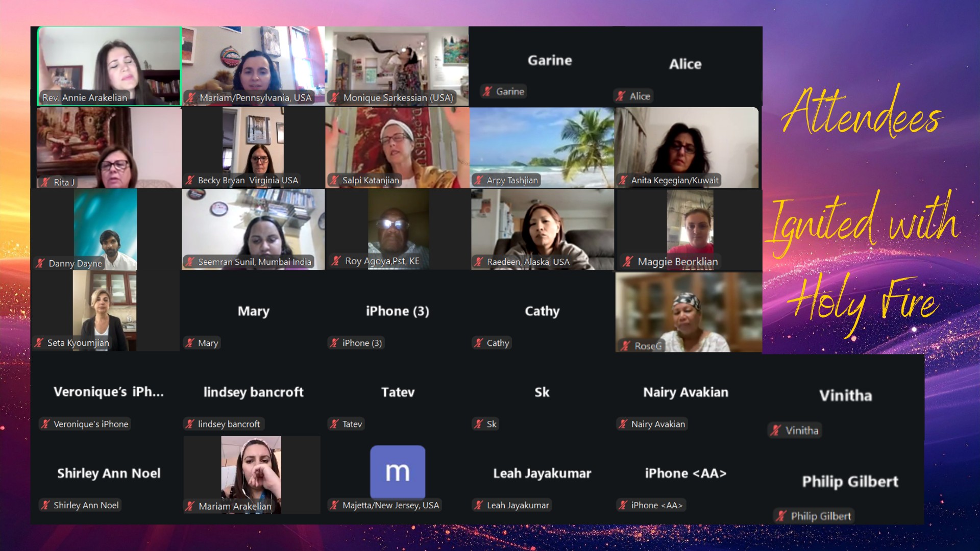Screen dimensions: 980x551
Task: Click the iPhone <AA> participant name label
Action: (656, 505)
